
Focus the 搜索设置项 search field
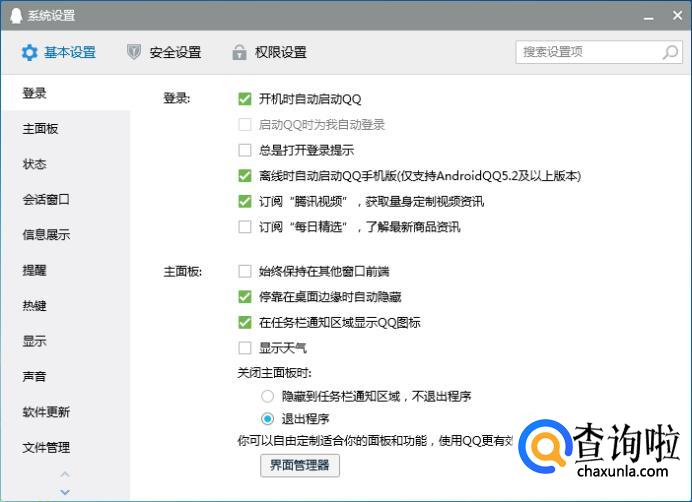tap(599, 52)
